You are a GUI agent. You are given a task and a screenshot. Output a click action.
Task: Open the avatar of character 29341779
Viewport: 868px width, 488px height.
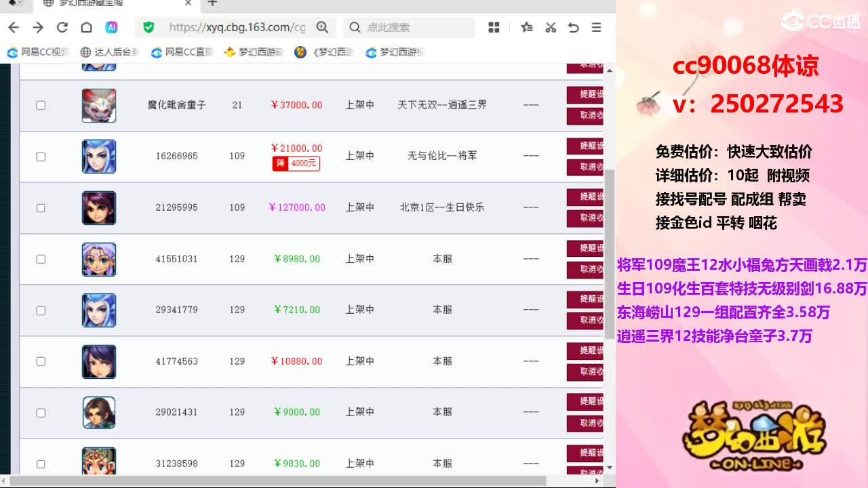click(x=99, y=310)
